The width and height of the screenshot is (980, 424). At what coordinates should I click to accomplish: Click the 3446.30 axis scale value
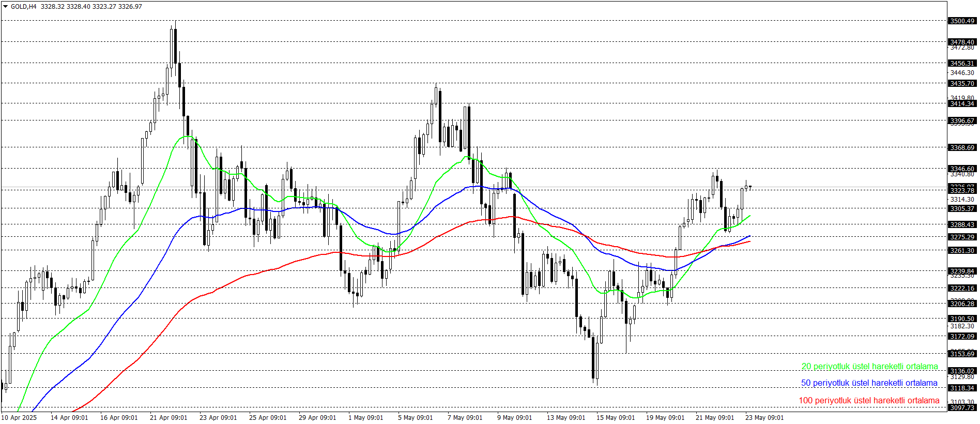[x=962, y=73]
